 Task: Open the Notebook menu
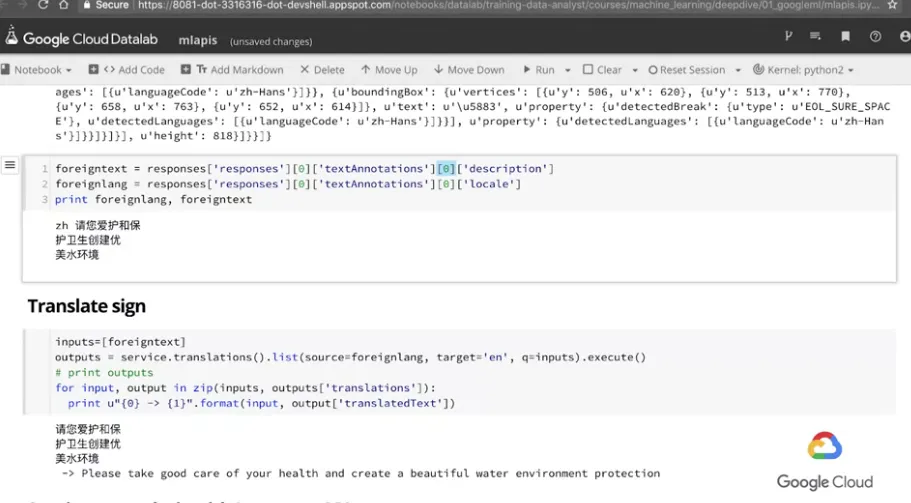coord(36,70)
